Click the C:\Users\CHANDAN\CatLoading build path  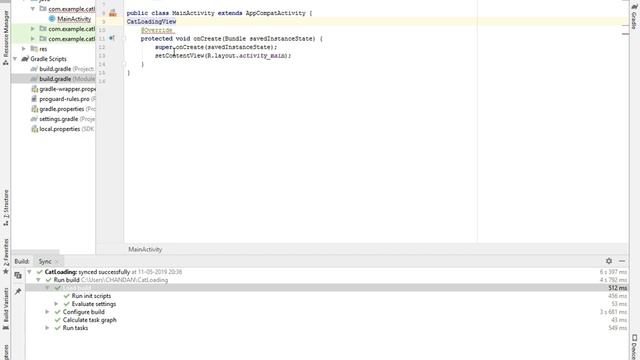point(124,280)
